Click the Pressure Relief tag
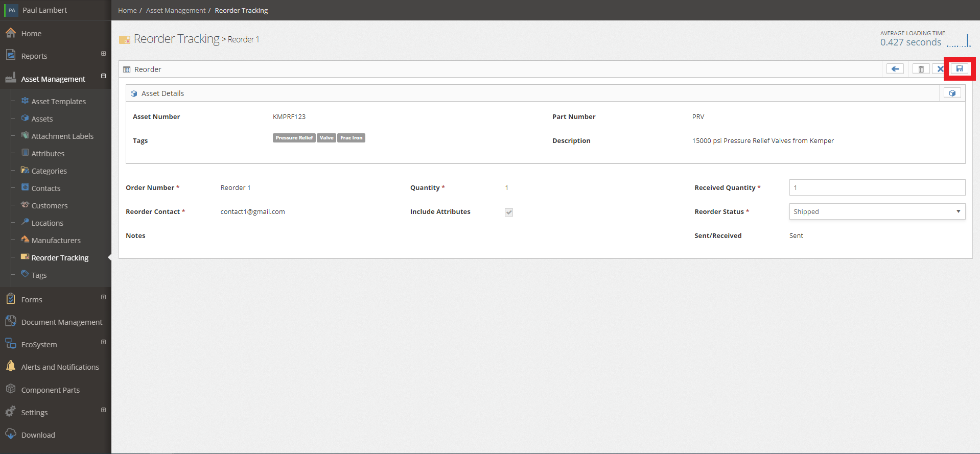 (294, 138)
